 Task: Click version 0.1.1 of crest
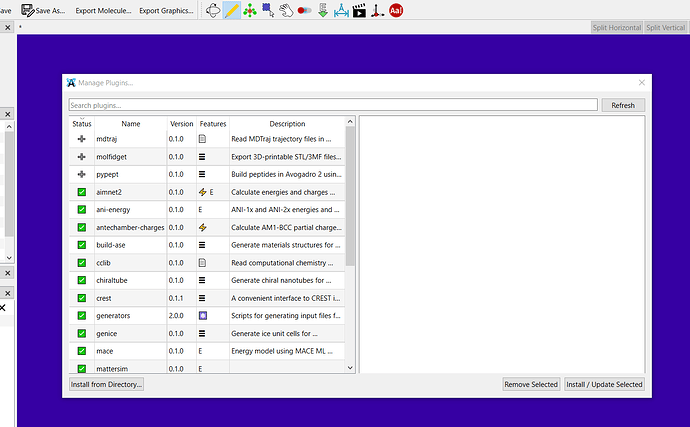point(176,298)
